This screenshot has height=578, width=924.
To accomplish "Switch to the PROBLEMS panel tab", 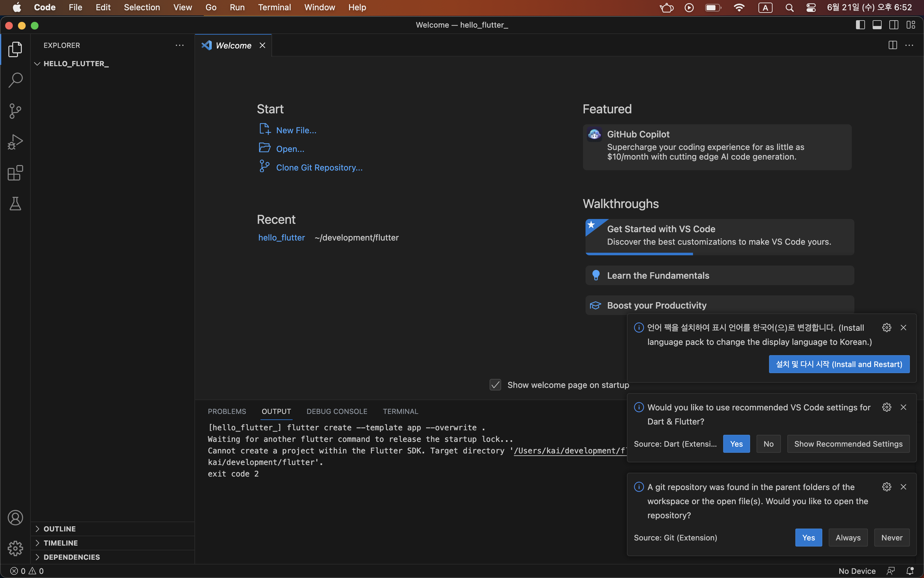I will [227, 411].
